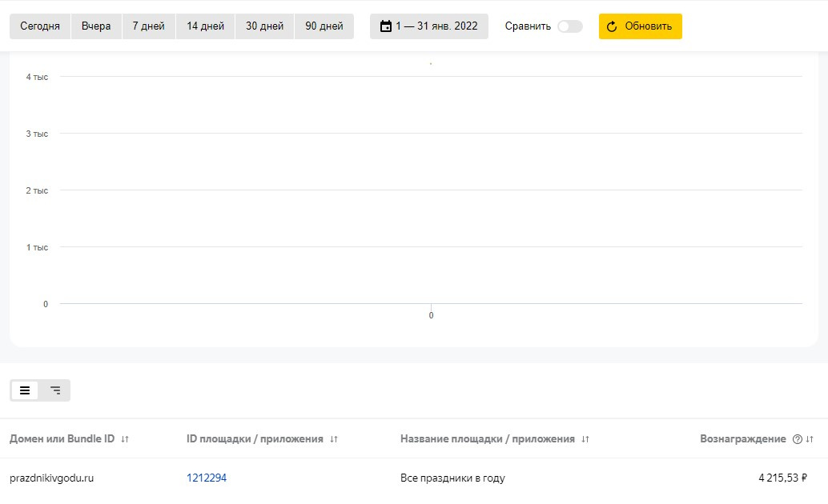The height and width of the screenshot is (504, 828).
Task: Select the Вчера period button
Action: click(96, 26)
